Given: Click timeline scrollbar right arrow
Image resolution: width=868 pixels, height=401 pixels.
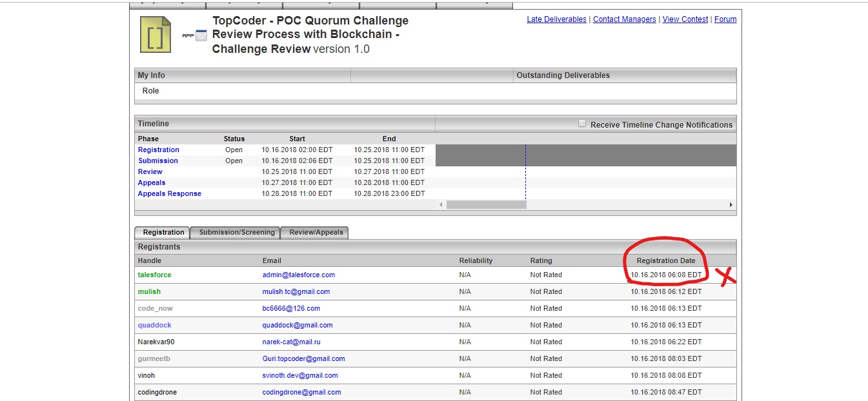Looking at the screenshot, I should coord(731,204).
